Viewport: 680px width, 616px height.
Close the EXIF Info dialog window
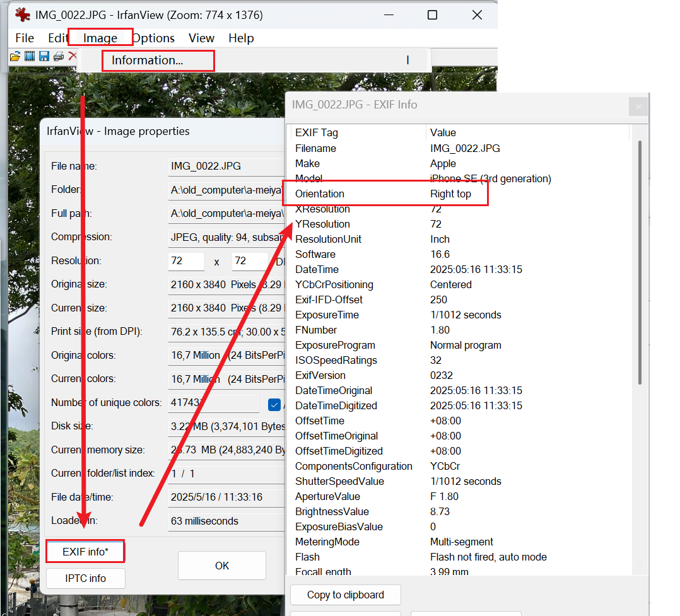click(638, 107)
